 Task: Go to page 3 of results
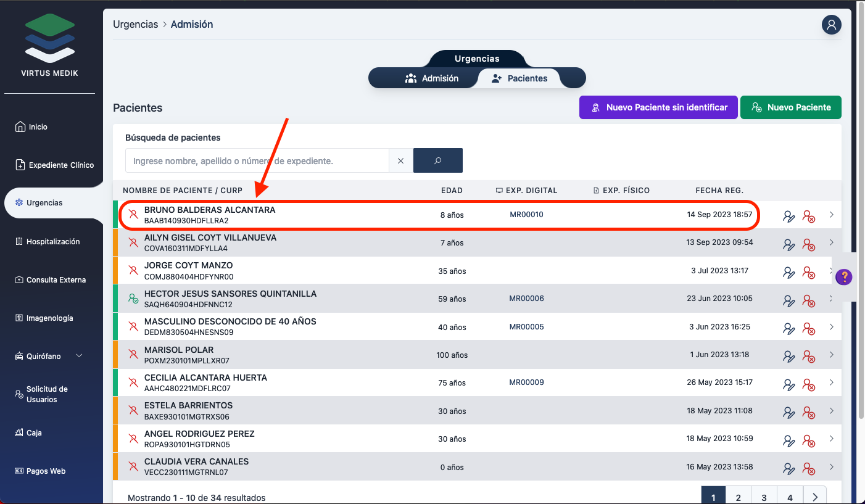click(764, 497)
